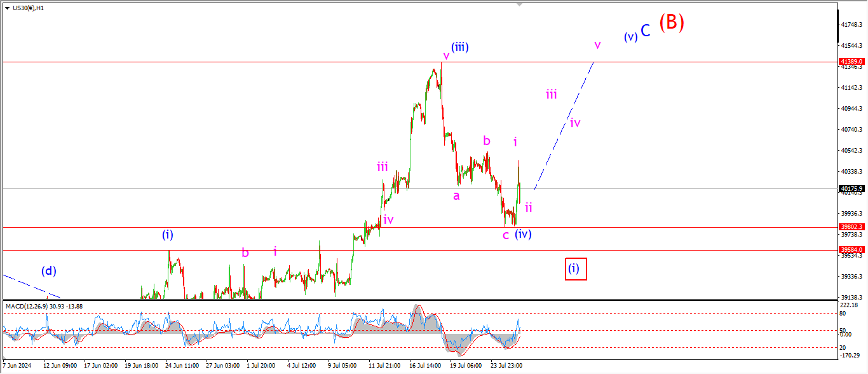The width and height of the screenshot is (868, 374).
Task: Select the blue (iii) label at the peak
Action: pyautogui.click(x=460, y=47)
